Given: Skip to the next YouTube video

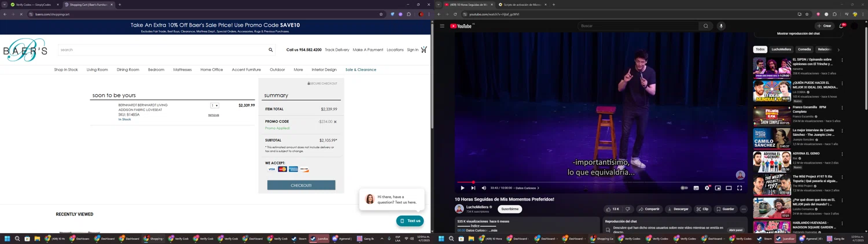Looking at the screenshot, I should pos(473,188).
